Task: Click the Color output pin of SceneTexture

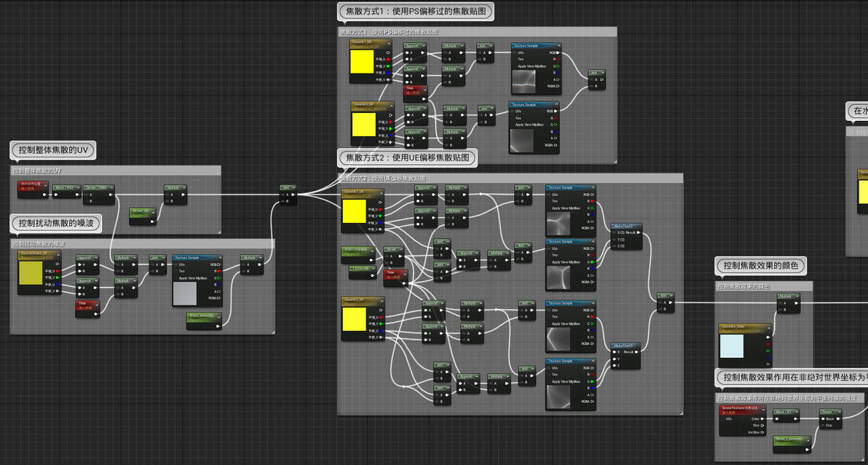Action: click(x=763, y=419)
